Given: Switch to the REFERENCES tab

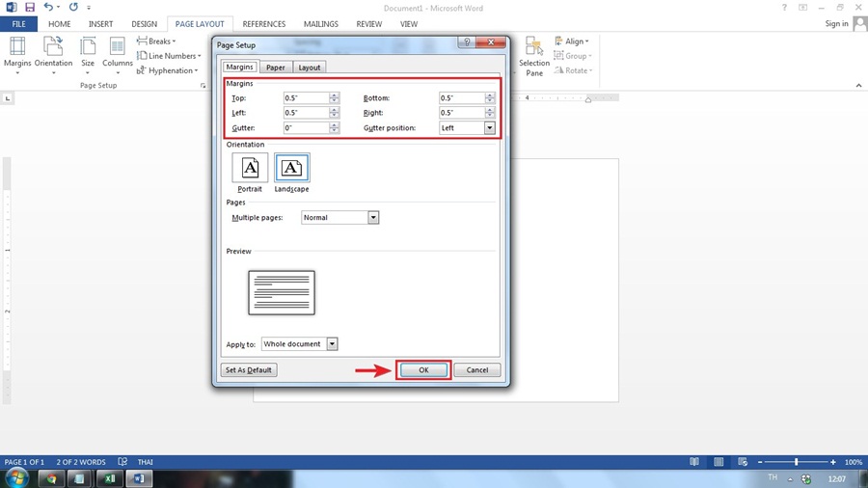Looking at the screenshot, I should [264, 24].
